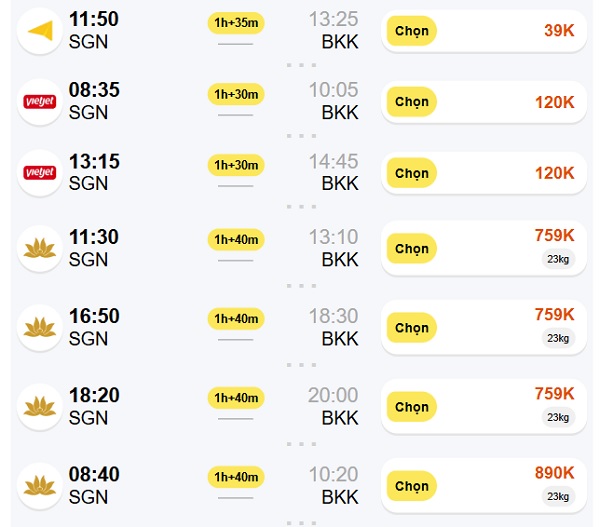
Task: Pick Chọn for the 18:20 flight
Action: point(412,407)
